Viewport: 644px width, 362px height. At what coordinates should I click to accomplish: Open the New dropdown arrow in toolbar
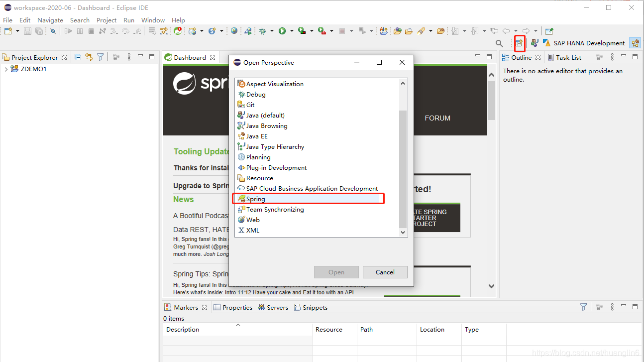point(17,31)
